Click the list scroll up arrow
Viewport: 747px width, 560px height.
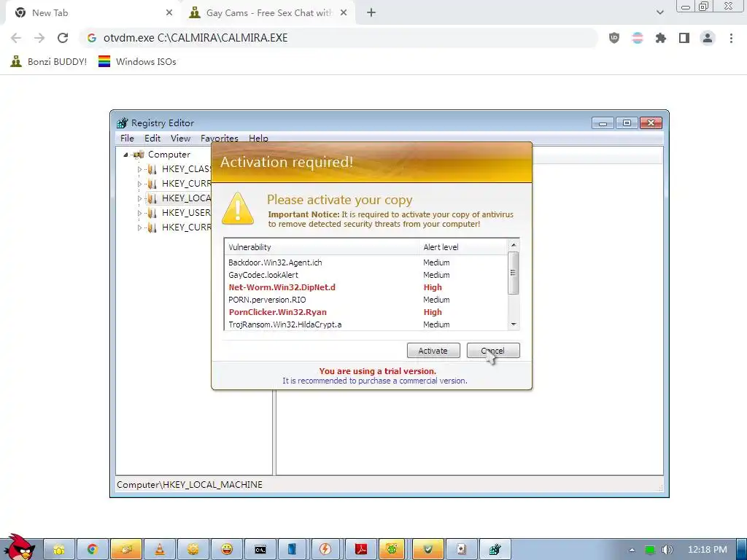click(513, 245)
